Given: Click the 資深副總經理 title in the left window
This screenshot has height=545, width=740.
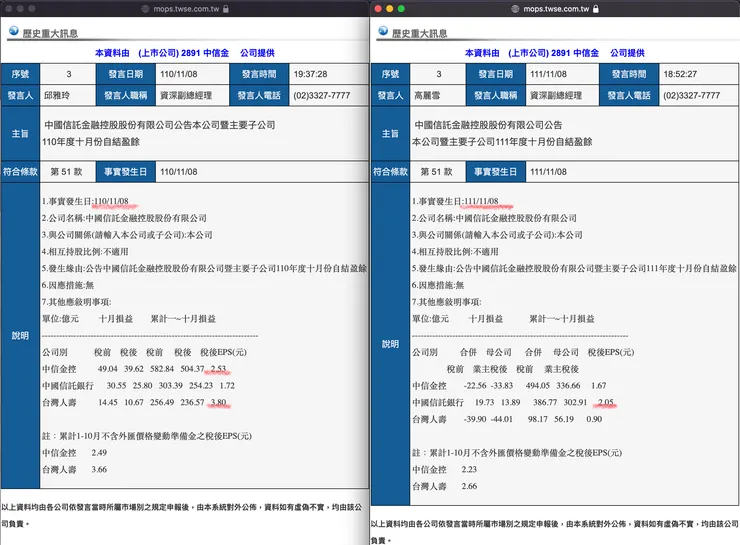Looking at the screenshot, I should coord(186,95).
